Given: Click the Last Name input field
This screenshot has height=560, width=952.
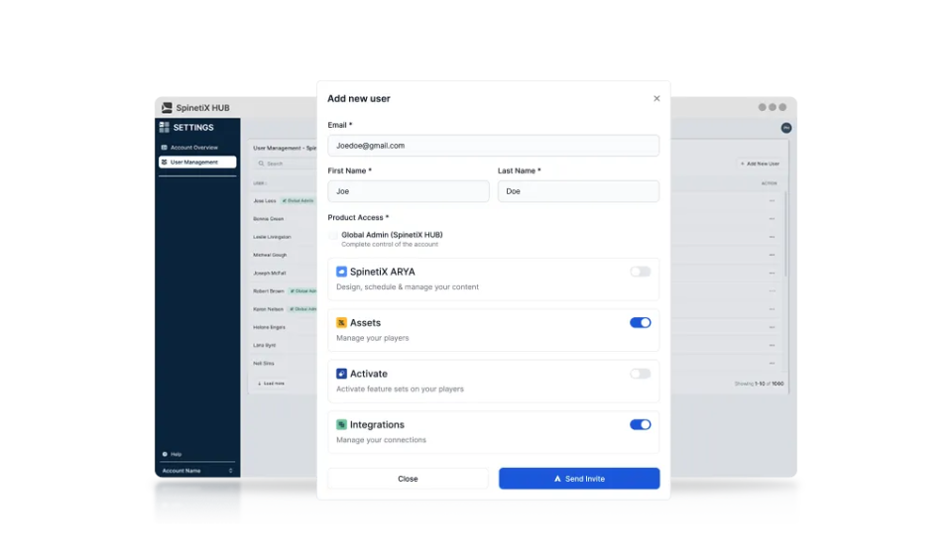Looking at the screenshot, I should (x=578, y=191).
